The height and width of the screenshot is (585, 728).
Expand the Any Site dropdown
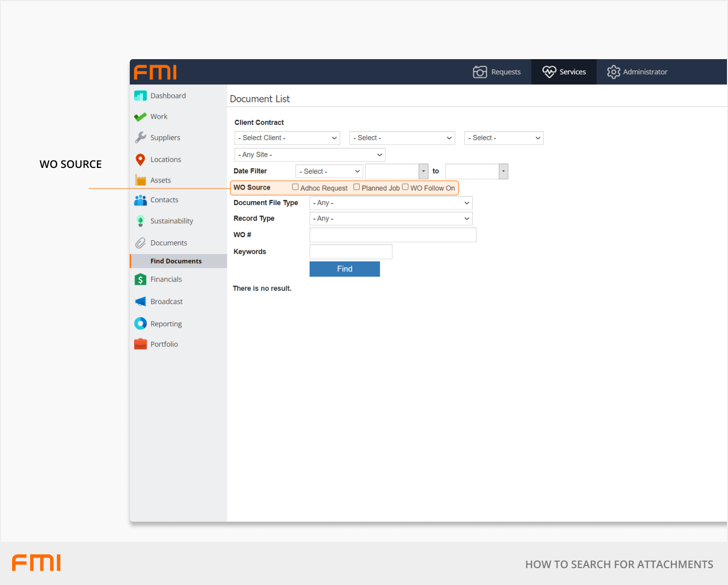click(x=310, y=155)
